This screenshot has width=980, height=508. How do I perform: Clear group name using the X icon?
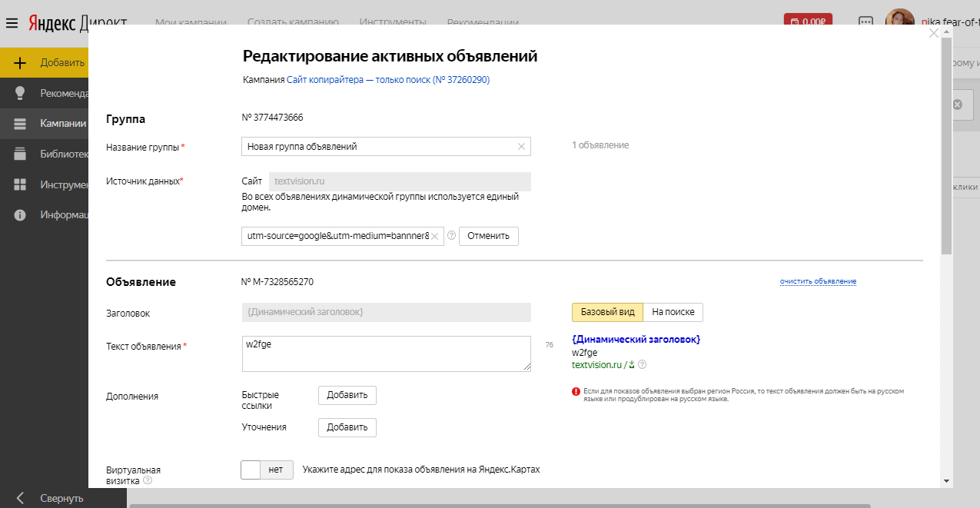522,146
